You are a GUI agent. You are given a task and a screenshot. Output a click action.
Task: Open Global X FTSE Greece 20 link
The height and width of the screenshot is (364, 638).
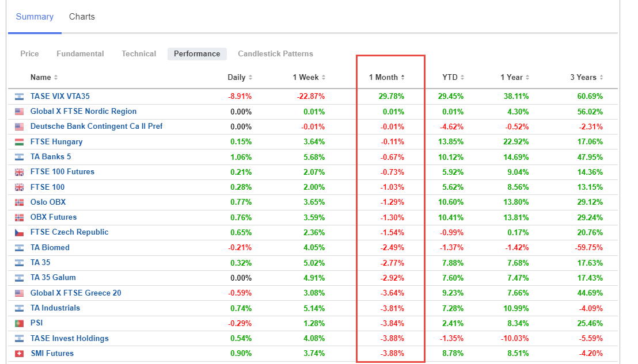click(x=75, y=293)
